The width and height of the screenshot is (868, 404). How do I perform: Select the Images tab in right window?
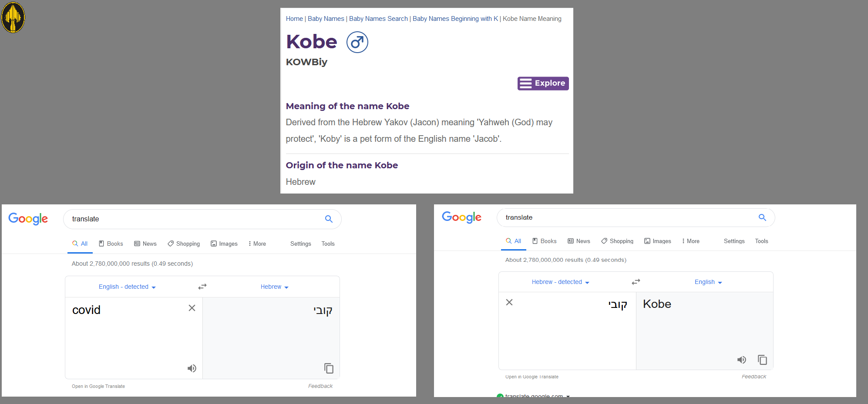click(x=658, y=241)
